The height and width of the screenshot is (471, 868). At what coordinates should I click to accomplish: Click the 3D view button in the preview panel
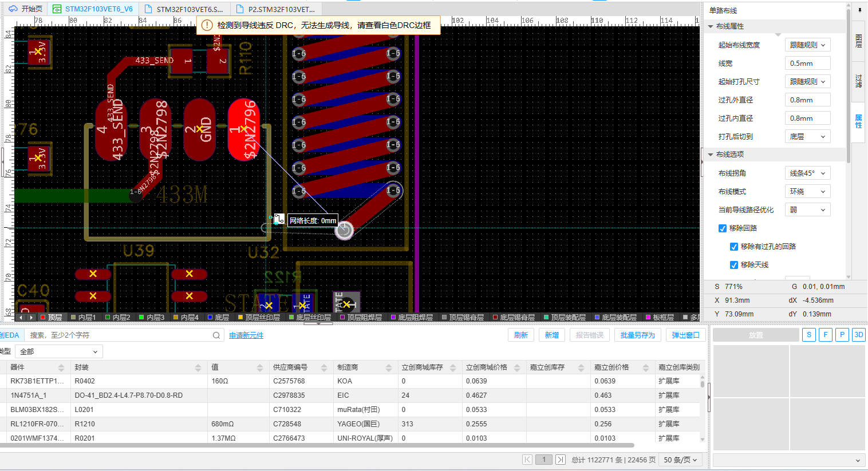pyautogui.click(x=858, y=335)
